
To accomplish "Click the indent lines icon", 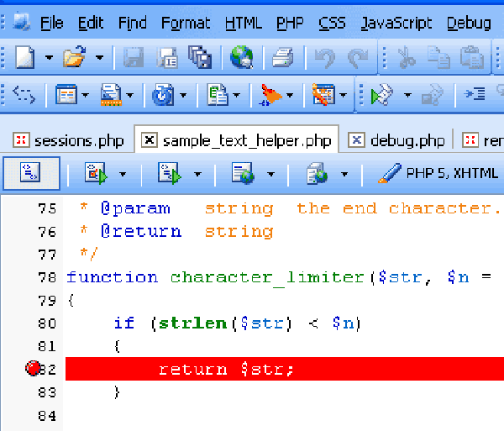I will pyautogui.click(x=475, y=94).
